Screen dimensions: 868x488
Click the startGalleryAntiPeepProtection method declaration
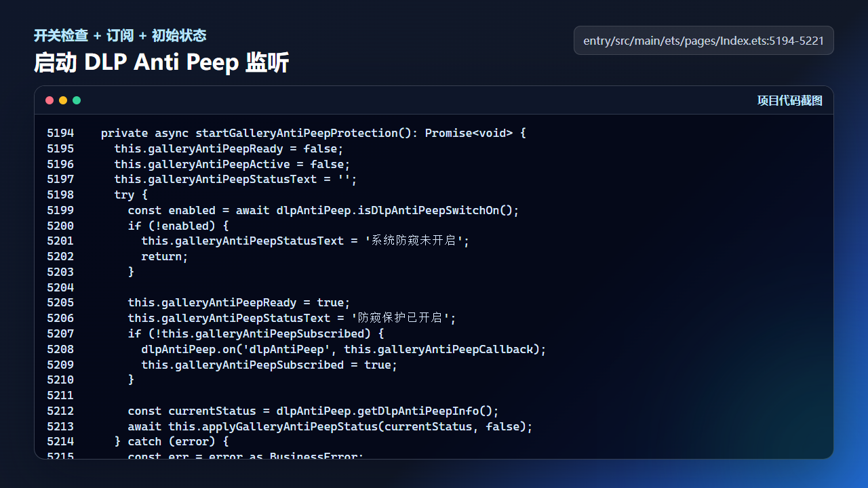click(x=313, y=133)
